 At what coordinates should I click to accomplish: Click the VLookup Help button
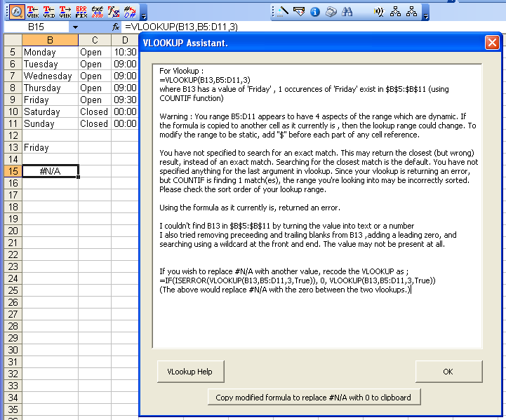(x=190, y=372)
